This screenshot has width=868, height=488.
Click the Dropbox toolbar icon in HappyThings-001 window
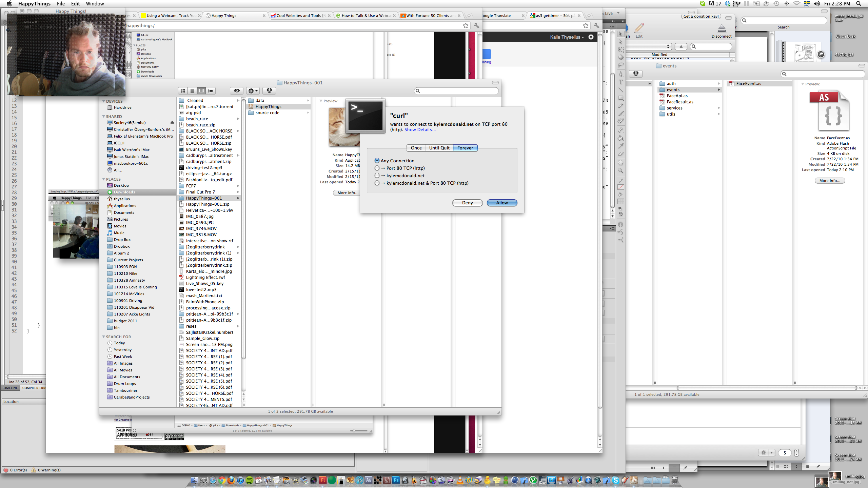click(269, 91)
